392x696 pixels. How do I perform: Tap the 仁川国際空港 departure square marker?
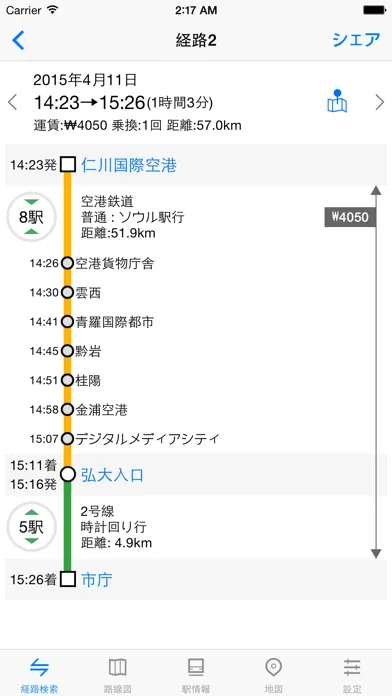[x=67, y=164]
